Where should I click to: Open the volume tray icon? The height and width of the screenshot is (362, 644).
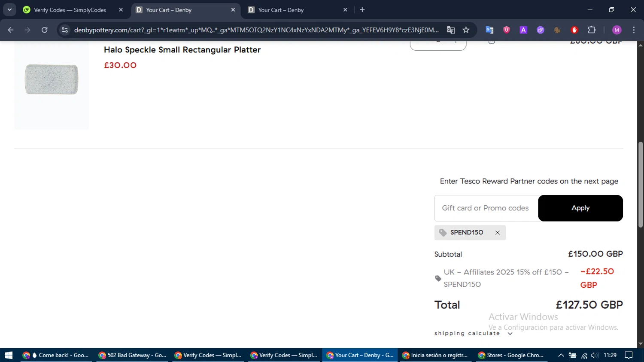click(595, 355)
